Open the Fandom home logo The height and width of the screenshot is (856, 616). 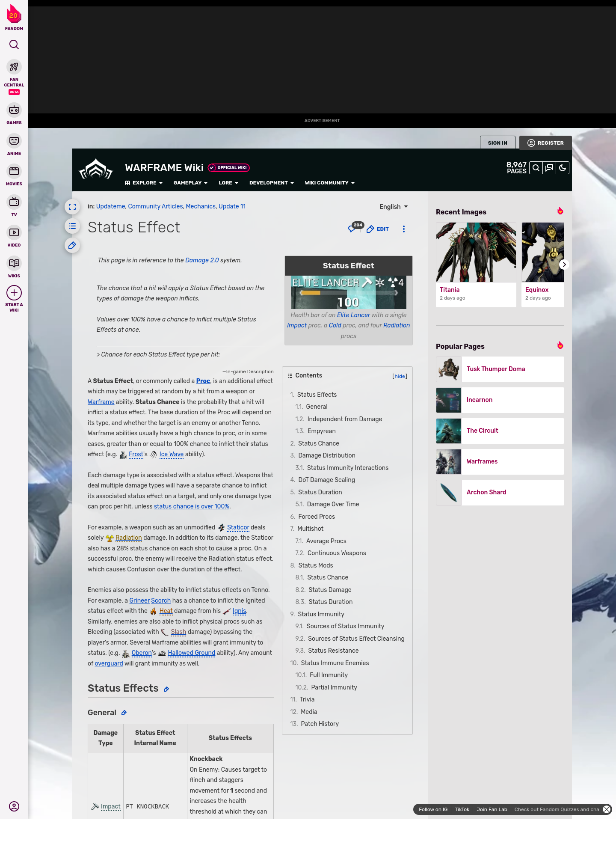(14, 17)
